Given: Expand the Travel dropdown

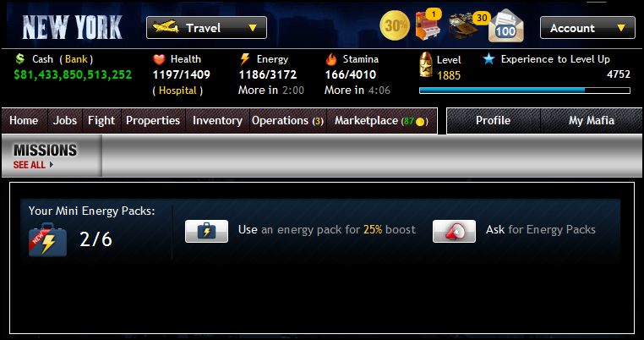Looking at the screenshot, I should [x=206, y=28].
